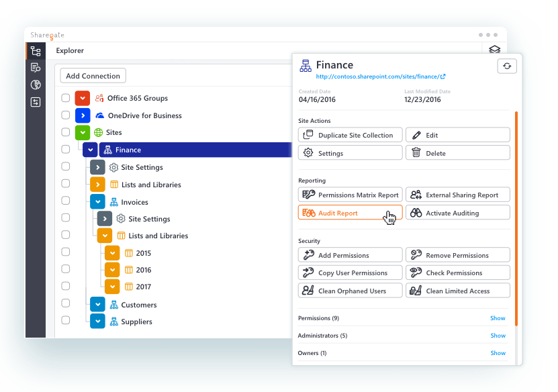Image resolution: width=558 pixels, height=392 pixels.
Task: Expand Lists and Libraries under Finance
Action: tap(97, 185)
